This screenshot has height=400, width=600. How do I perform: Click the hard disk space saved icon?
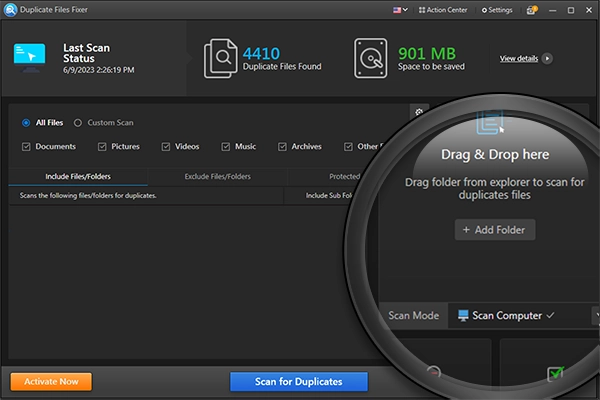point(370,58)
